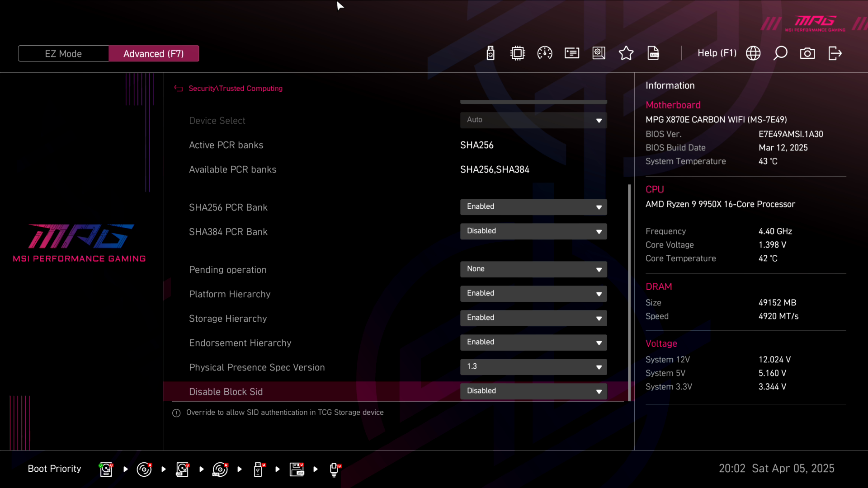
Task: Click Help (F1) button
Action: coord(717,53)
